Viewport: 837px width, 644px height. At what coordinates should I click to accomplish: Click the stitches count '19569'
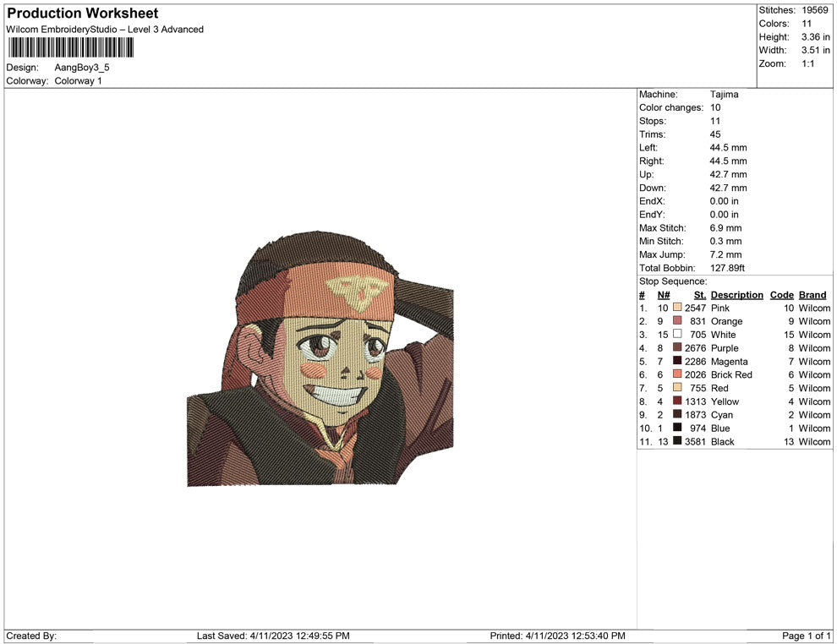pyautogui.click(x=814, y=10)
